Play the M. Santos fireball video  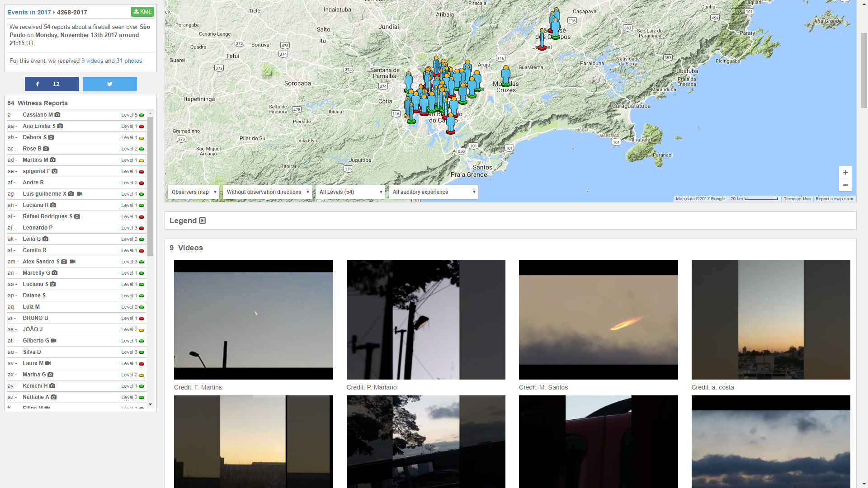click(598, 319)
